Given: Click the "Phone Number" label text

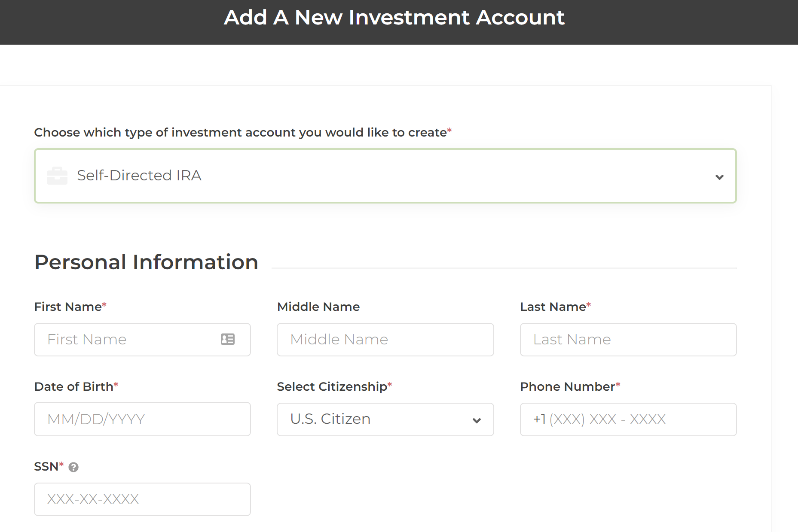Looking at the screenshot, I should click(x=567, y=386).
